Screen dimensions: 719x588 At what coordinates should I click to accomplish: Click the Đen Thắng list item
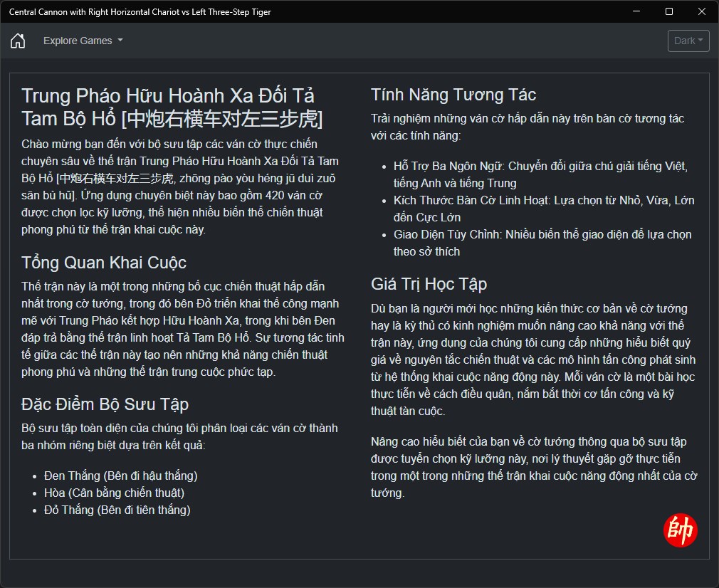120,476
